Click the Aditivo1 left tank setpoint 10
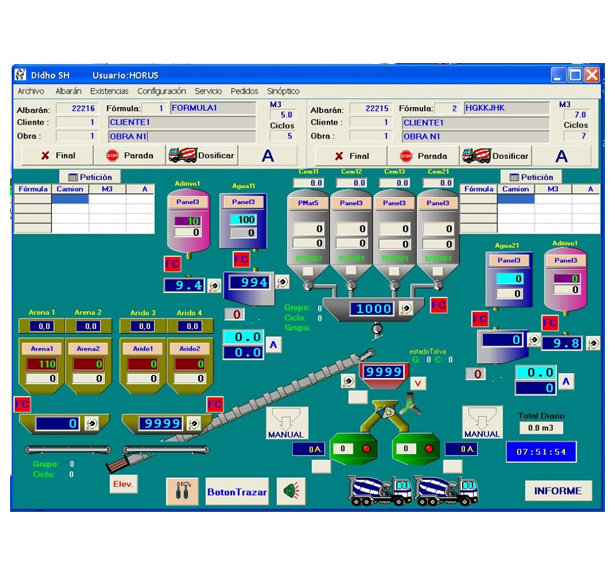 click(x=187, y=221)
